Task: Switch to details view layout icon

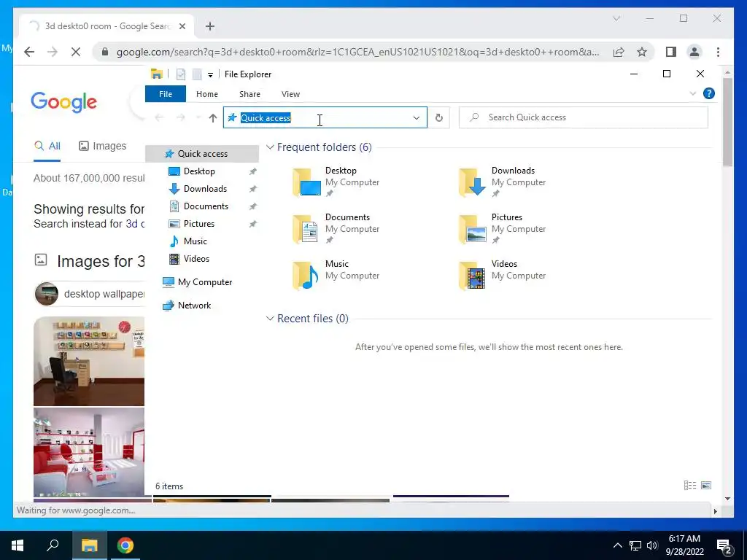Action: [690, 485]
